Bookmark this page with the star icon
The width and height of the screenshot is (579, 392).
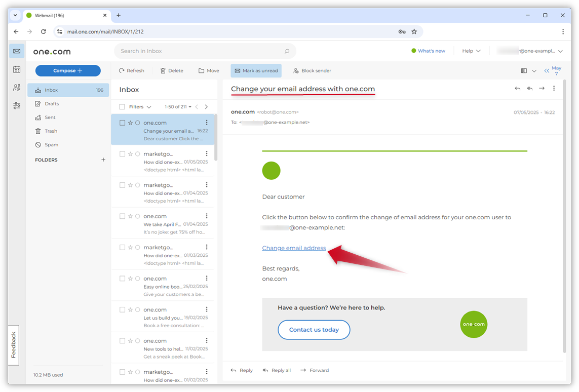414,32
